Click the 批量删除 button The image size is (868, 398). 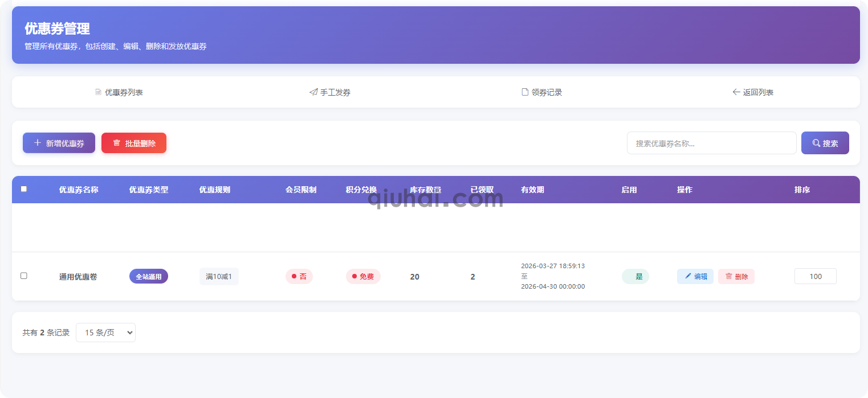point(134,143)
